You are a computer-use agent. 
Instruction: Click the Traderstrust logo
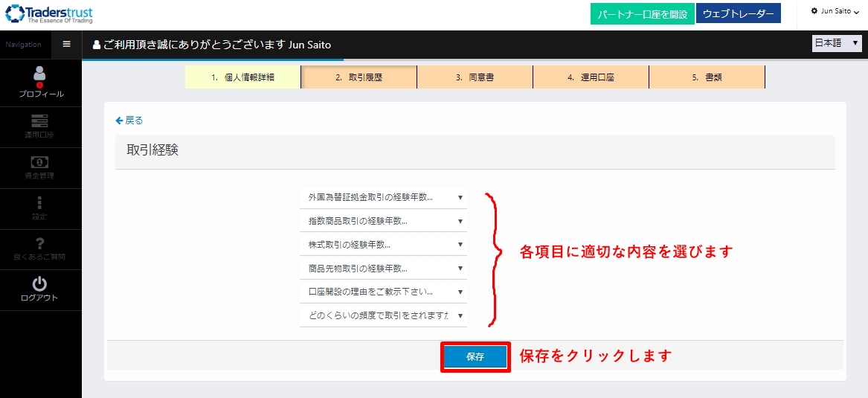tap(48, 14)
